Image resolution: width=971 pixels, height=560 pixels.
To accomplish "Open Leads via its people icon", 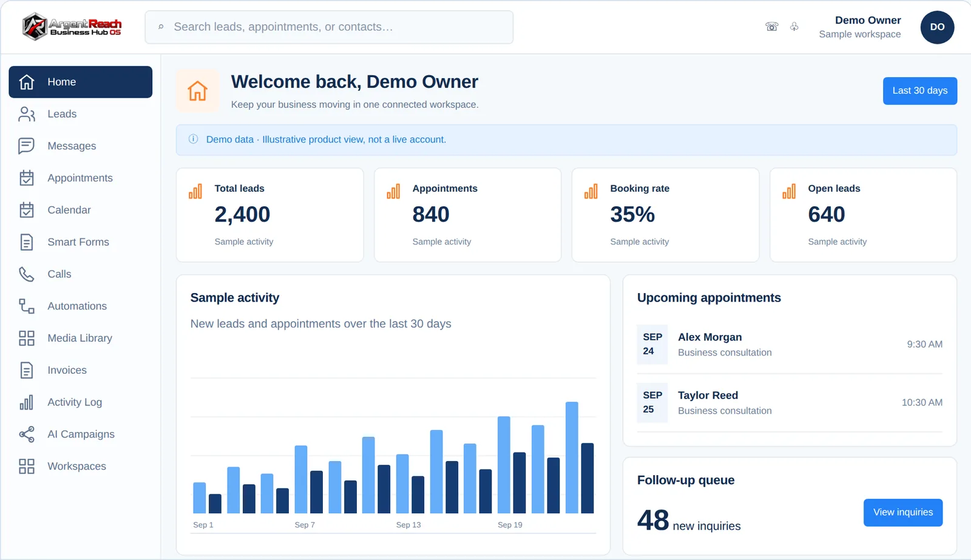I will (x=27, y=114).
